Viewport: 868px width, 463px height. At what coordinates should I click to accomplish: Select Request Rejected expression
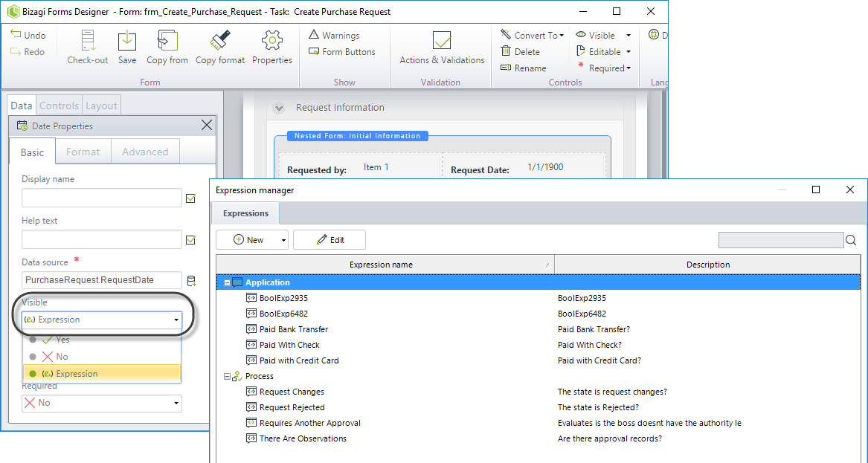pyautogui.click(x=292, y=407)
